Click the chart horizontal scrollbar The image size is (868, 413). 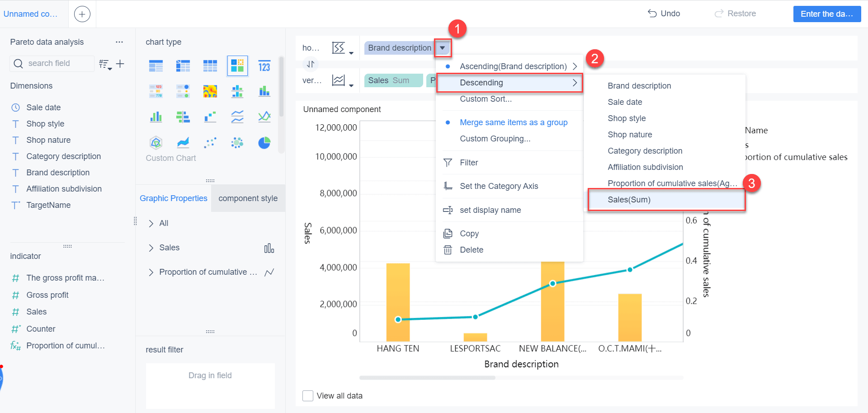(427, 378)
